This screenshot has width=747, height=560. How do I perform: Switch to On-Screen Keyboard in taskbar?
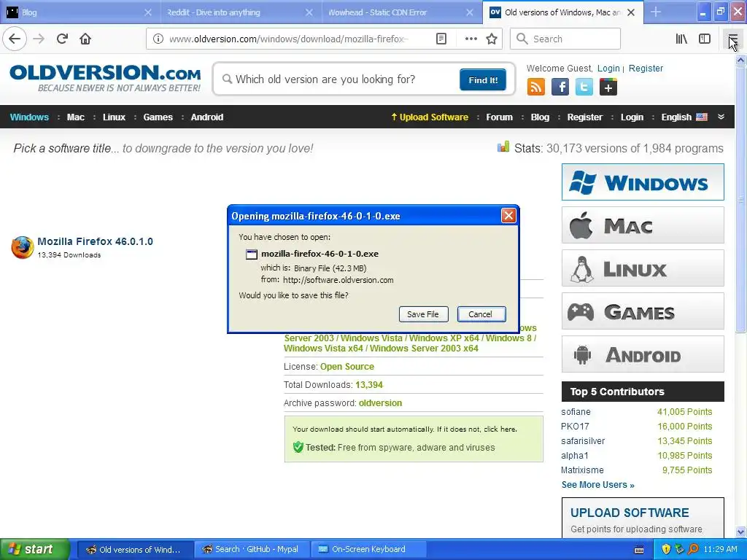click(x=368, y=550)
